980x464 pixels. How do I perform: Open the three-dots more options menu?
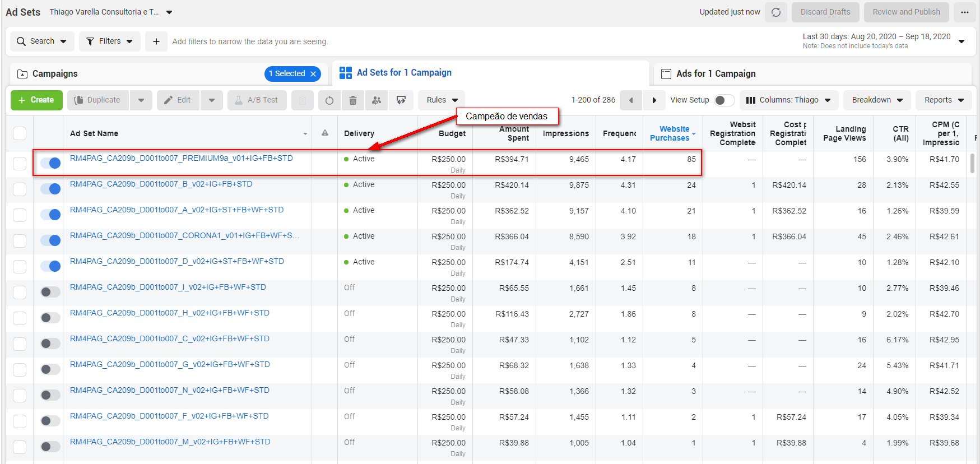pyautogui.click(x=965, y=12)
